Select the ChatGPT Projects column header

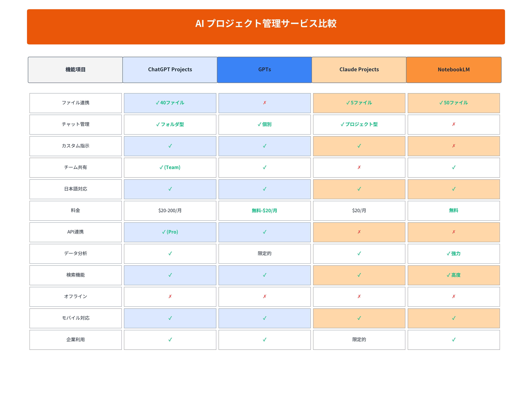(x=170, y=70)
